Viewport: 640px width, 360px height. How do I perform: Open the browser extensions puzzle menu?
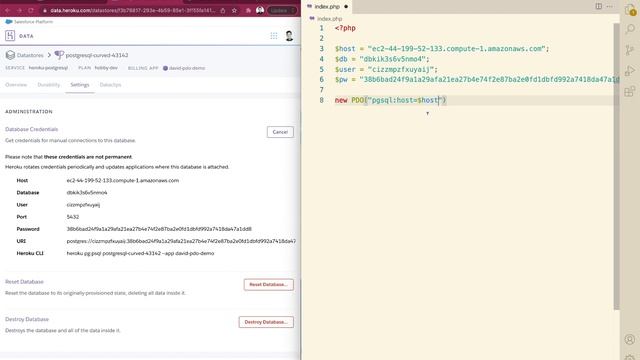(x=248, y=10)
